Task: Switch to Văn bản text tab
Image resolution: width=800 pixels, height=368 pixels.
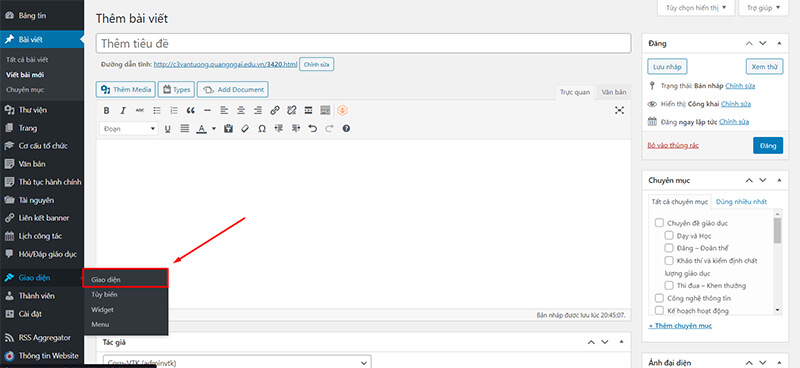Action: click(x=613, y=92)
